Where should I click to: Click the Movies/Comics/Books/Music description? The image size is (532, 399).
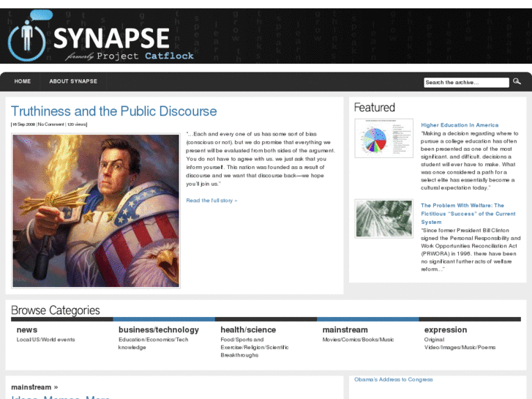coord(358,340)
